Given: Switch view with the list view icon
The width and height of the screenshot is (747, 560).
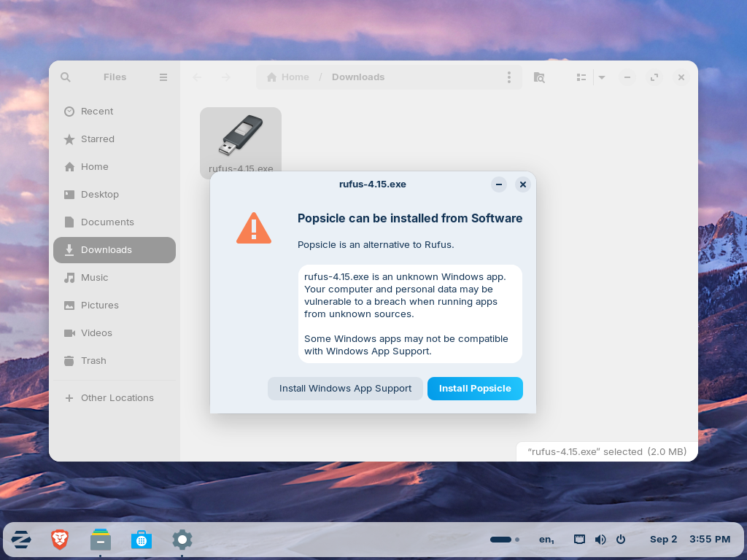Looking at the screenshot, I should point(581,77).
